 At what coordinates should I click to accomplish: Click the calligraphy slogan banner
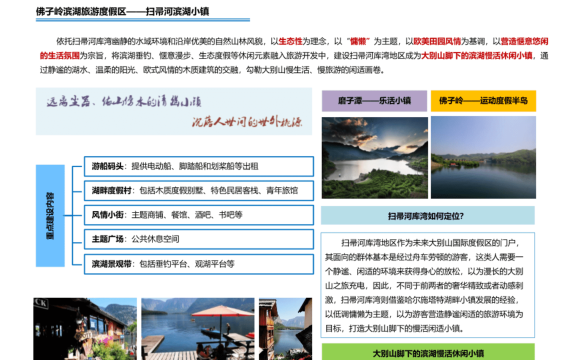pyautogui.click(x=174, y=111)
